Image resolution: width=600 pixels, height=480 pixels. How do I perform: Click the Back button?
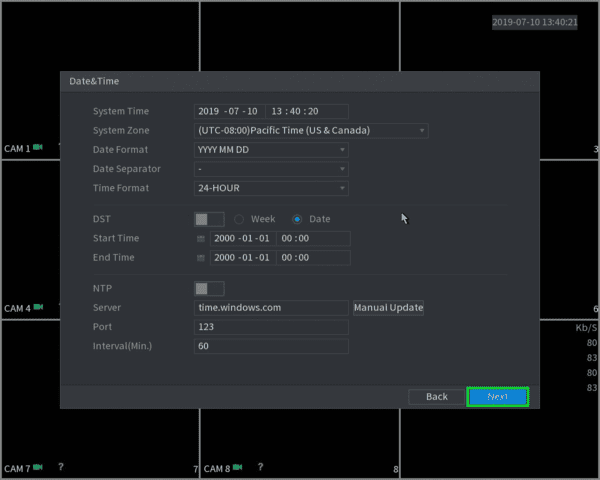pos(437,397)
